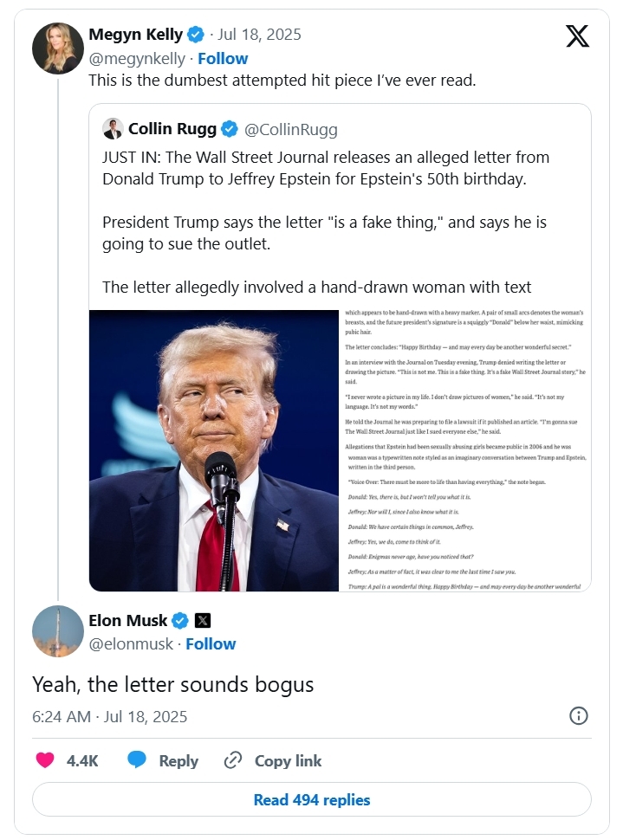The width and height of the screenshot is (623, 840).
Task: Click the X logo in top right
Action: 577,36
